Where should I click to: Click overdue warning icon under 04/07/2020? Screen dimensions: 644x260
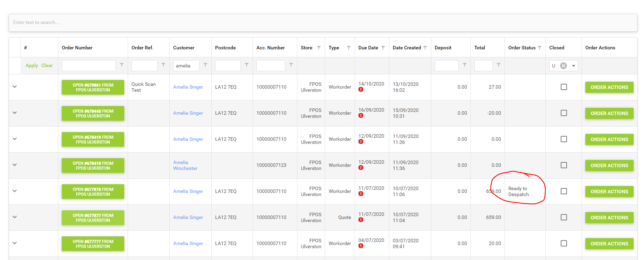point(361,246)
